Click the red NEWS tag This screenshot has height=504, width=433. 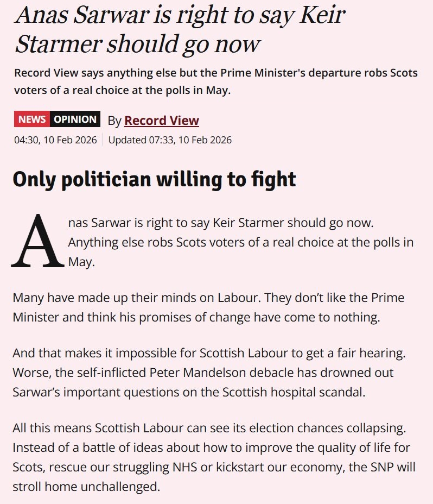point(31,119)
